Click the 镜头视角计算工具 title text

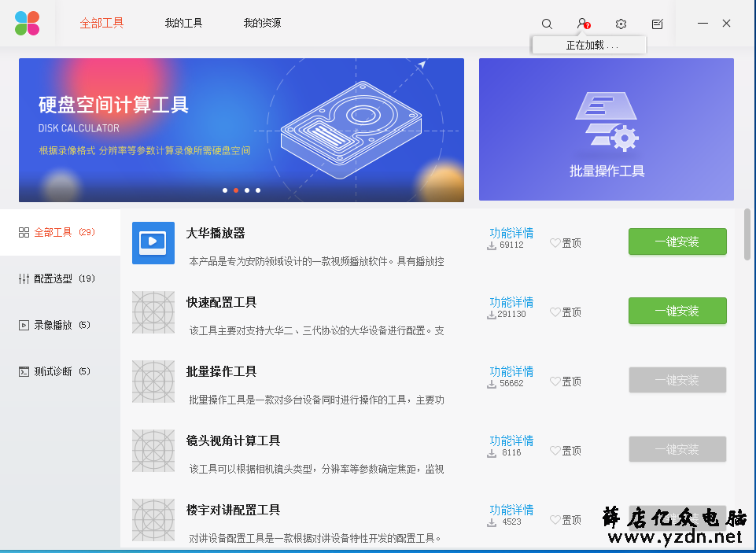(233, 441)
